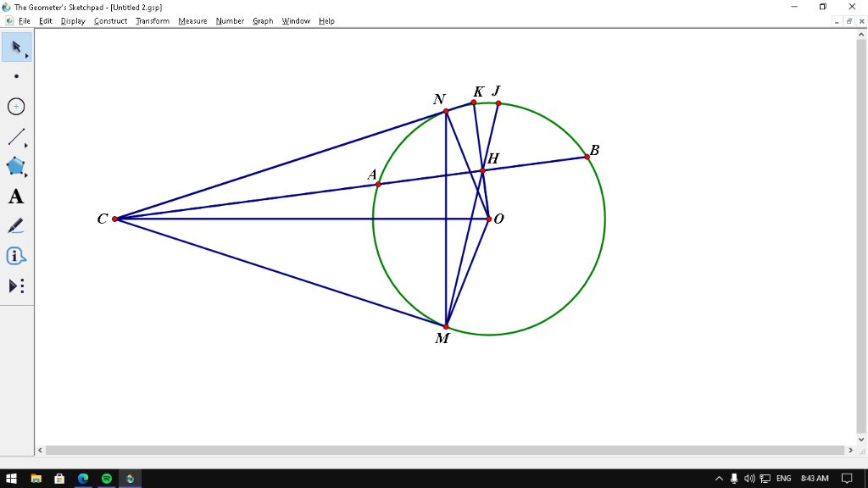868x488 pixels.
Task: Select point J on the circle
Action: pos(498,103)
